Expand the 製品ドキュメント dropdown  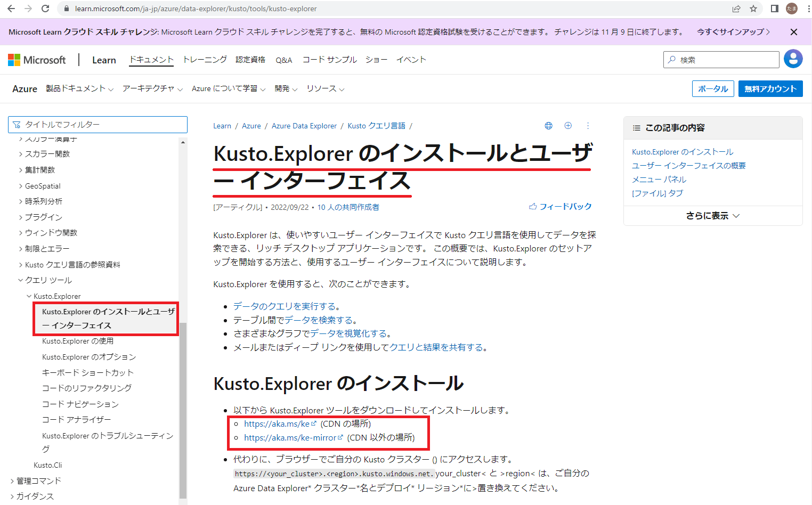point(79,88)
